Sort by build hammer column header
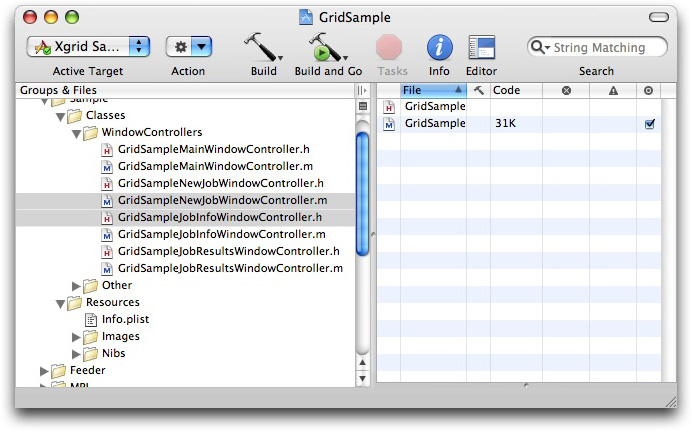 [x=478, y=90]
